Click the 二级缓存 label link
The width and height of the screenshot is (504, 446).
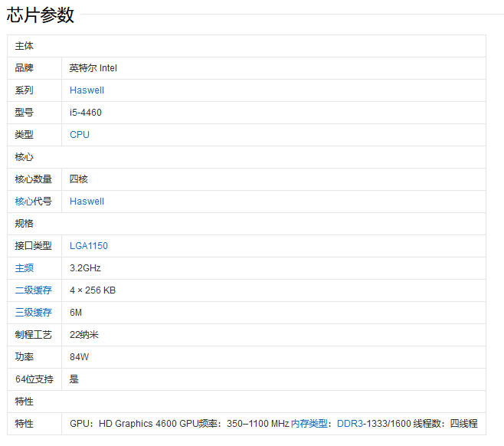coord(33,290)
